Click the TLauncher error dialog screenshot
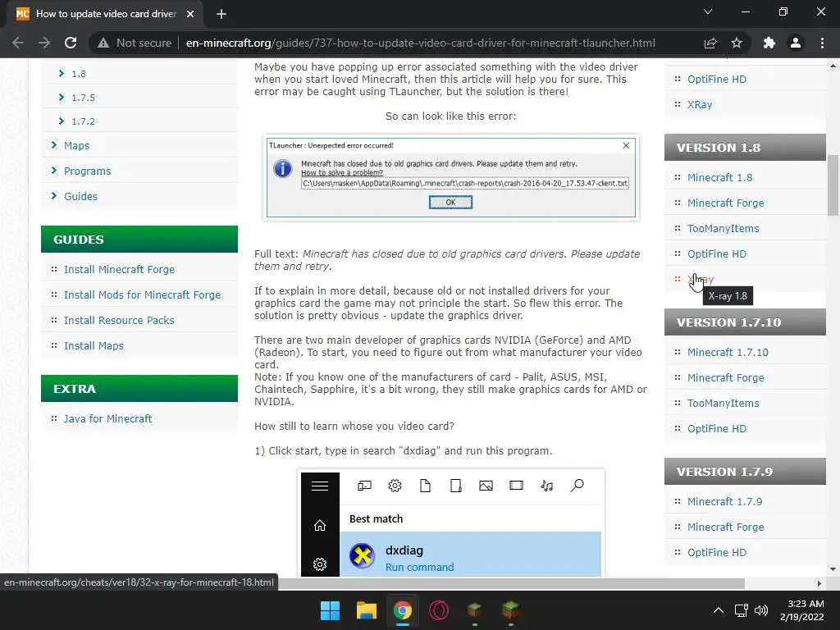Screen dimensions: 840x630 point(450,178)
